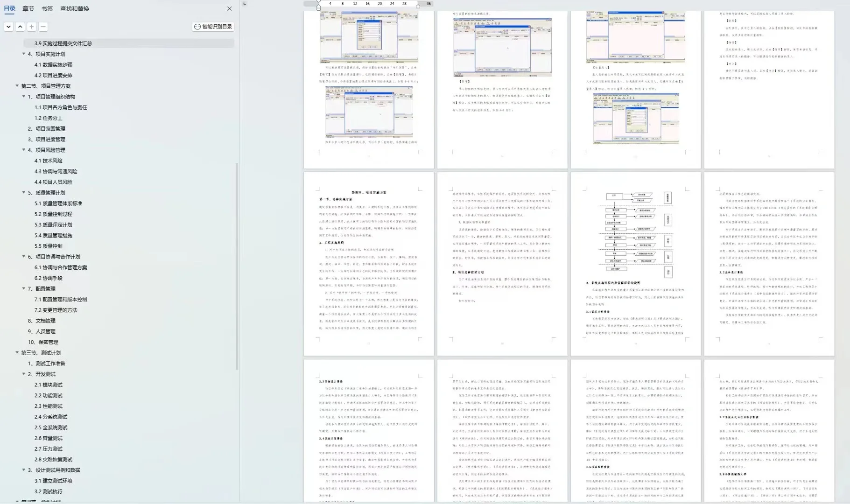This screenshot has height=504, width=850.
Task: Open 3.1 建立测试环境
Action: pyautogui.click(x=53, y=481)
